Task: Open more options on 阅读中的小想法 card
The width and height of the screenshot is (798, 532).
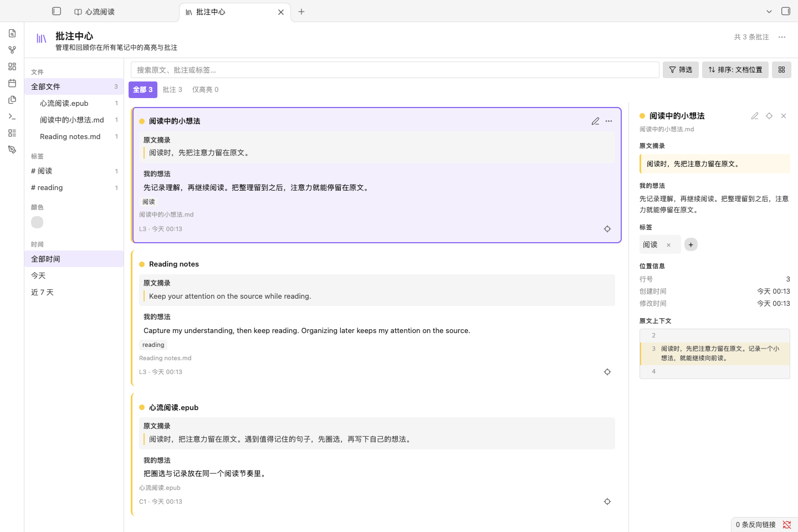Action: pyautogui.click(x=609, y=121)
